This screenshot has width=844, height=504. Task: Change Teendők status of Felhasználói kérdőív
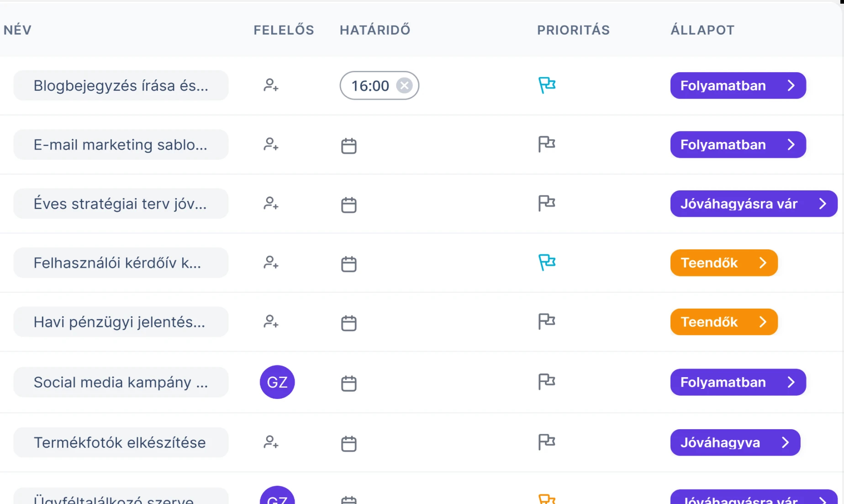pyautogui.click(x=723, y=263)
